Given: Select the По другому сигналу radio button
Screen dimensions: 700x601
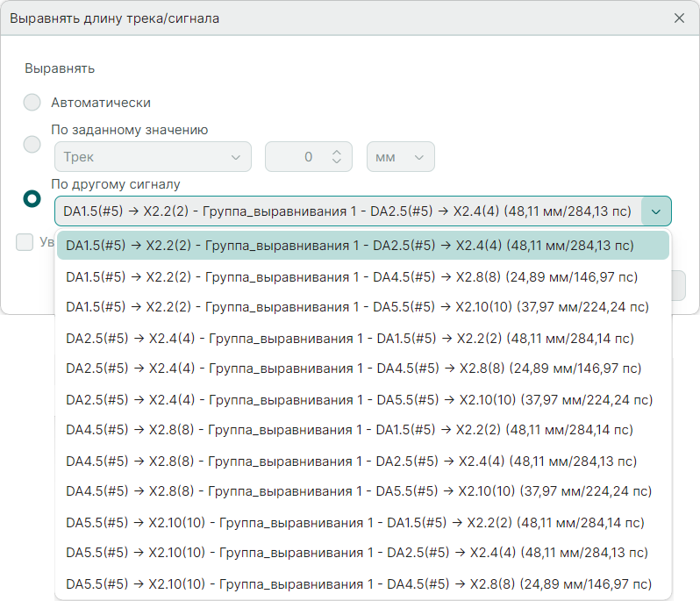Looking at the screenshot, I should point(32,199).
